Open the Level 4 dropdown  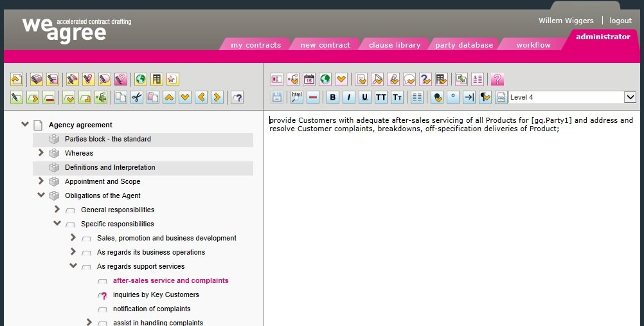pyautogui.click(x=630, y=98)
